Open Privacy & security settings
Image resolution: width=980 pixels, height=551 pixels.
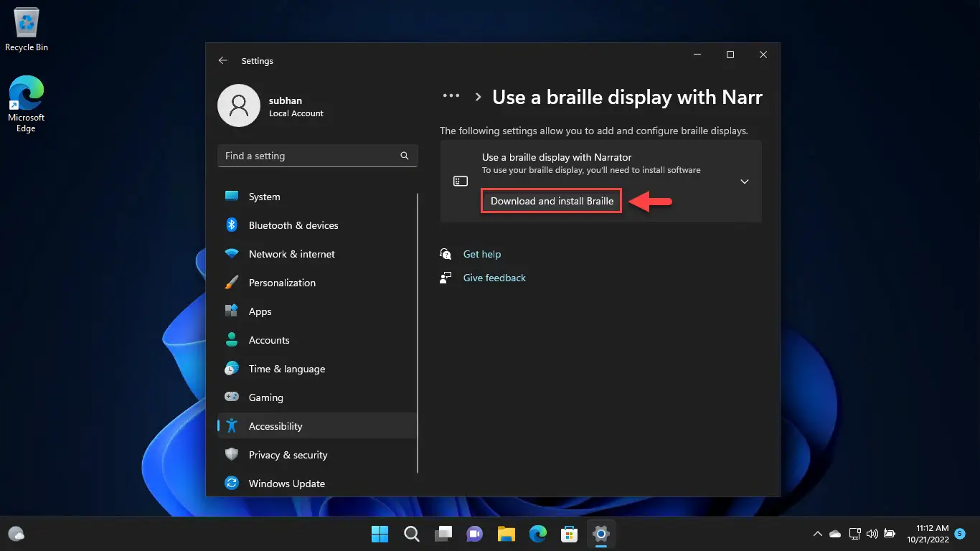click(317, 455)
